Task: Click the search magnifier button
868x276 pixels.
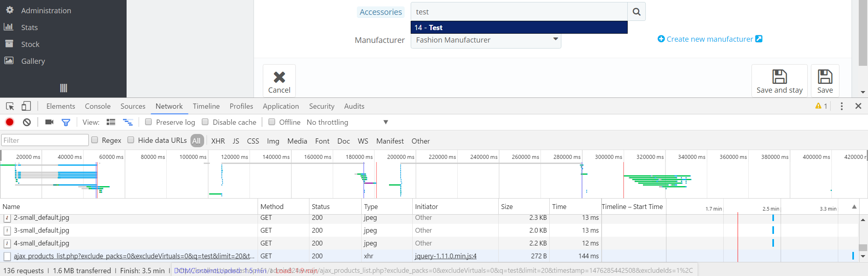Action: point(637,12)
